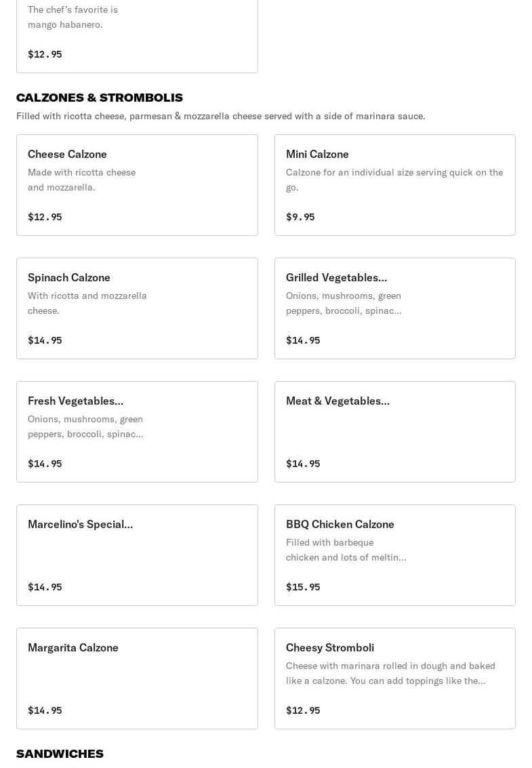Image resolution: width=532 pixels, height=768 pixels.
Task: Click the Mini Calzone description text
Action: 394,180
